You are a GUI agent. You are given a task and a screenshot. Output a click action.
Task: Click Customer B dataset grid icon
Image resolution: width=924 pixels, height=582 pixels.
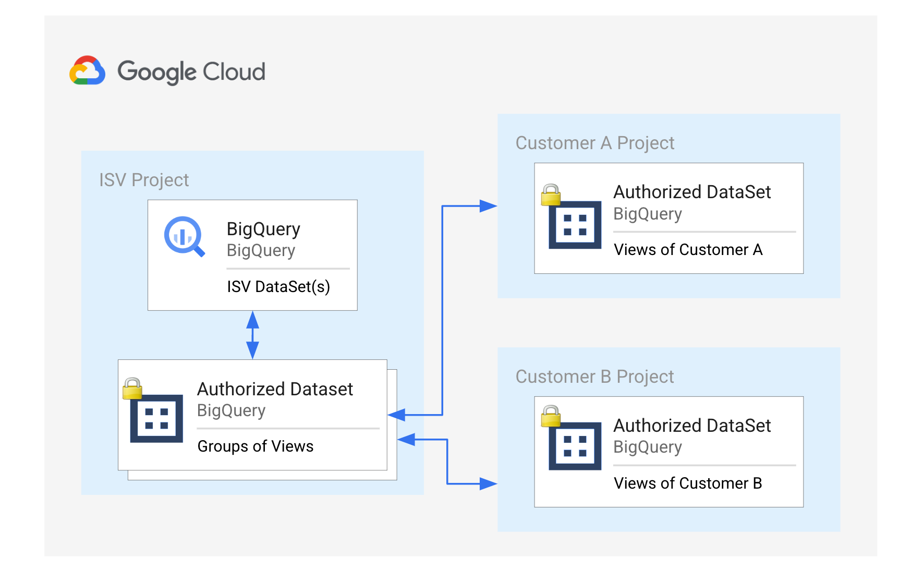tap(575, 446)
